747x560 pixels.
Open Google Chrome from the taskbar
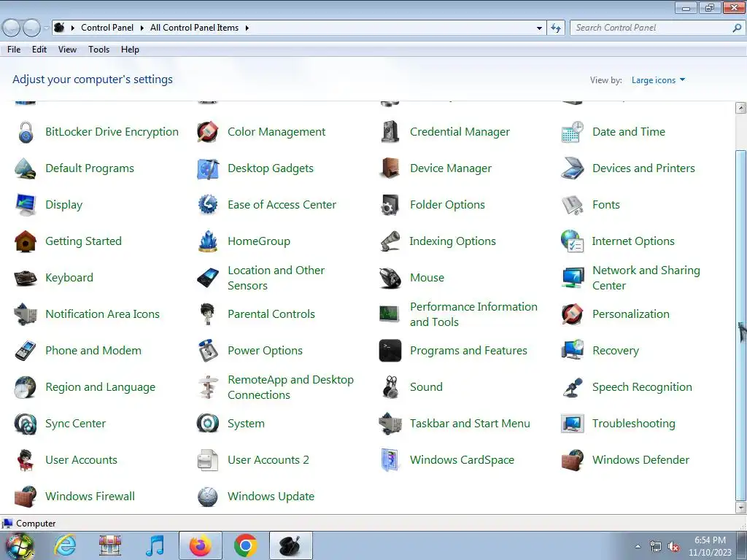[246, 545]
